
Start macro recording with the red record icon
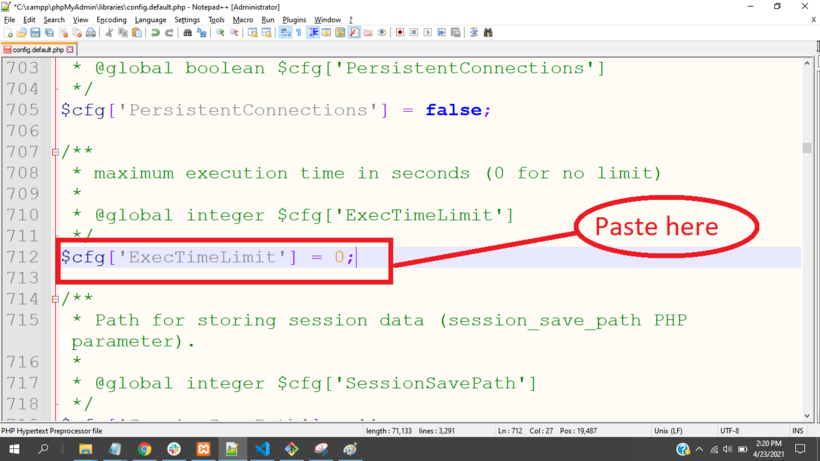[400, 33]
